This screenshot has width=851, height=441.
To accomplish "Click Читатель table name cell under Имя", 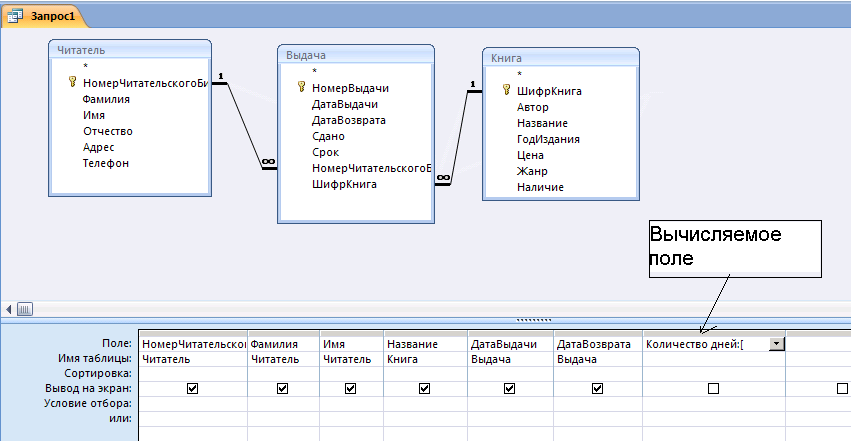I will [x=352, y=359].
